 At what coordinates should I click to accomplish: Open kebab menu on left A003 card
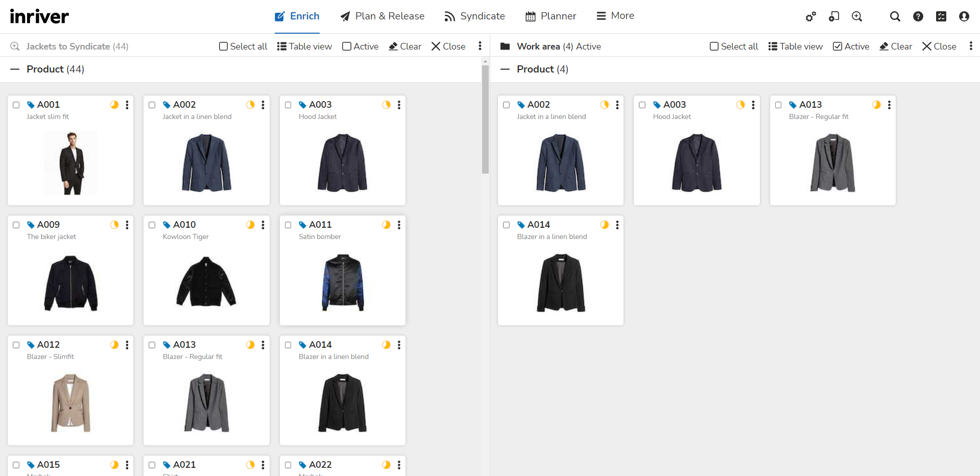(399, 105)
